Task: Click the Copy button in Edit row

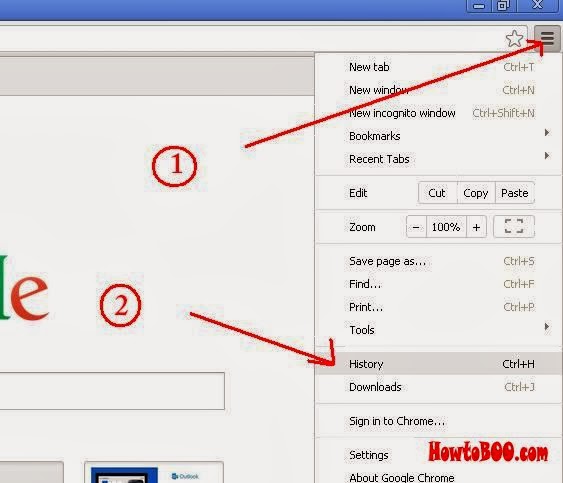Action: click(x=476, y=193)
